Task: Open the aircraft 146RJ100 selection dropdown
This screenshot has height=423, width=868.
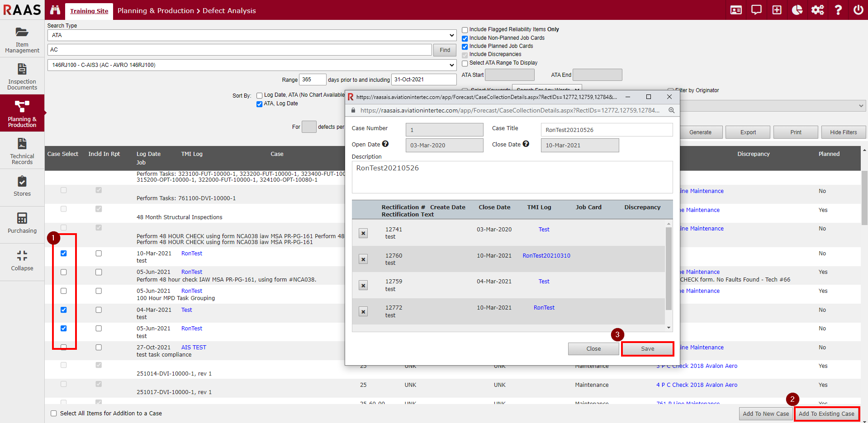Action: (251, 65)
